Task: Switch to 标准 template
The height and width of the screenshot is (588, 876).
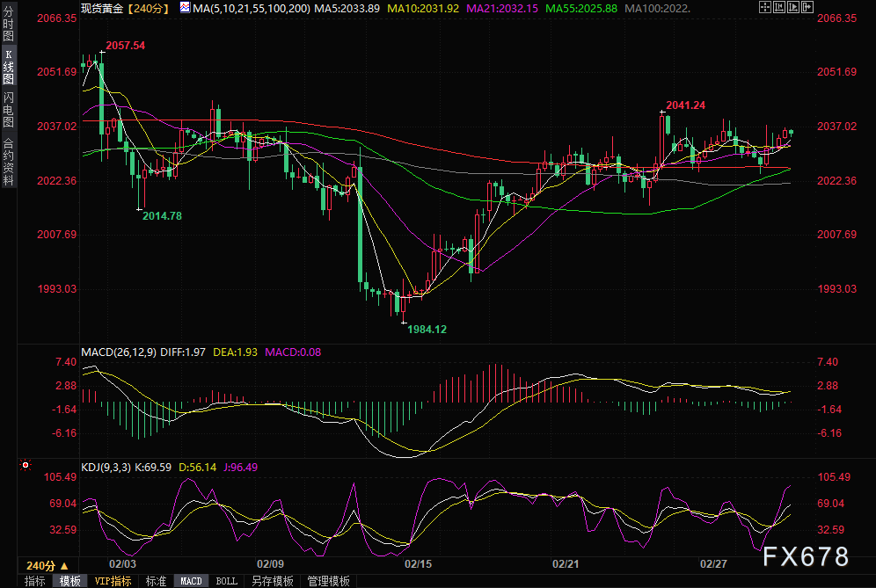Action: tap(156, 581)
